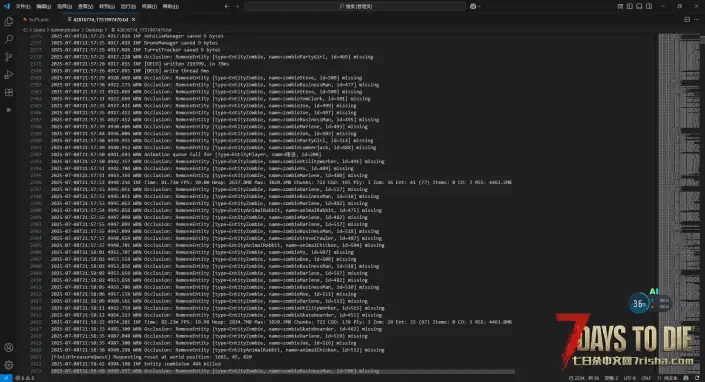Open the Manage gear icon
This screenshot has width=705, height=382.
click(9, 365)
